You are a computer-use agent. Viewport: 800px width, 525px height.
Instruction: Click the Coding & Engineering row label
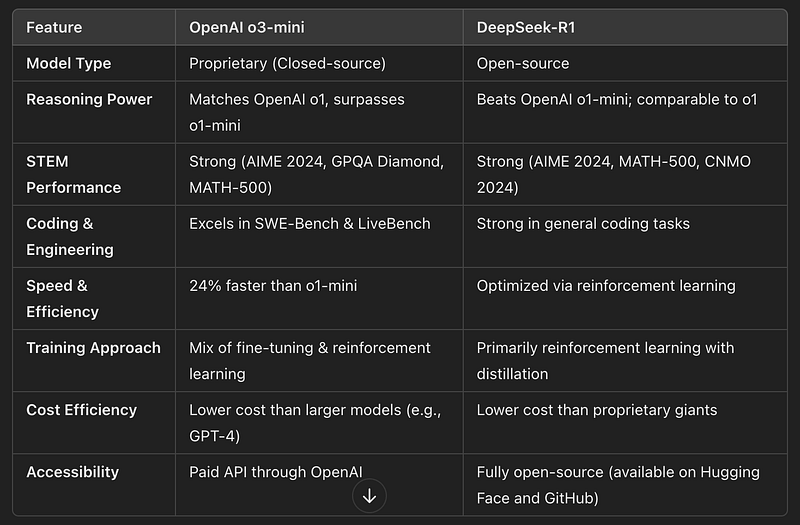pos(69,237)
